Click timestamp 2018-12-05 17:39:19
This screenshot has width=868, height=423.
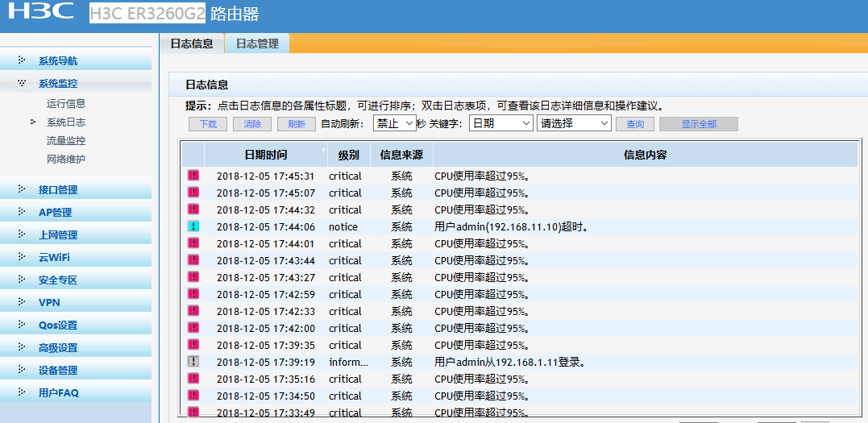click(266, 362)
